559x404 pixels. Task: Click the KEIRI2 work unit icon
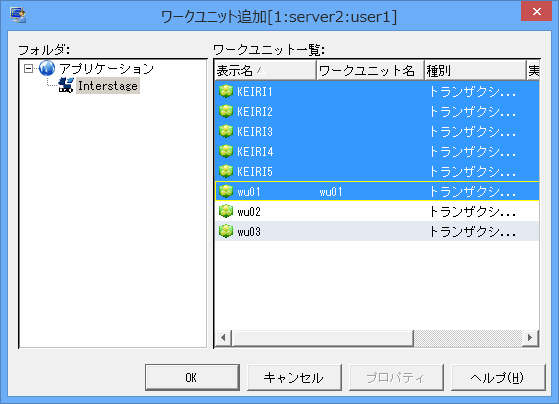tap(226, 112)
